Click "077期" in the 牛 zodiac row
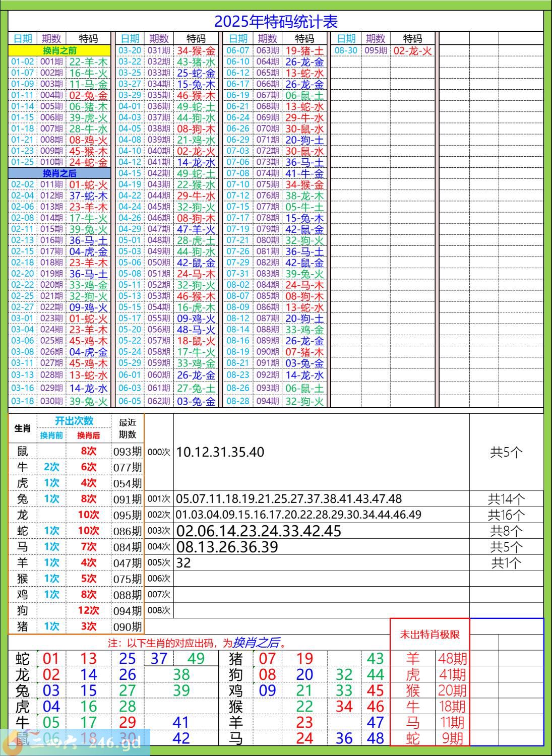The image size is (552, 756). 128,467
